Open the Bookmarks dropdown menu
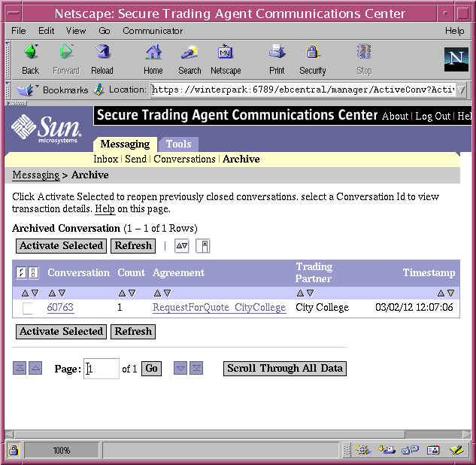 click(52, 90)
